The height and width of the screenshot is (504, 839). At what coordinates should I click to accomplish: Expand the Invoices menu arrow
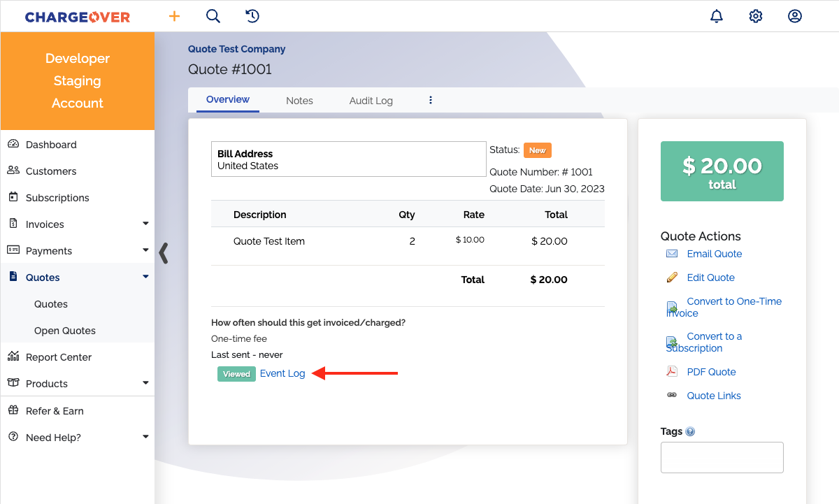[145, 224]
